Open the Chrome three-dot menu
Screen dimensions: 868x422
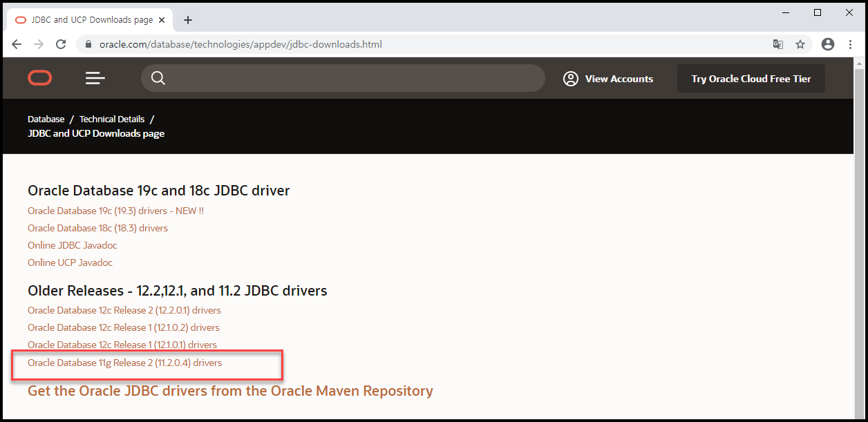tap(850, 44)
